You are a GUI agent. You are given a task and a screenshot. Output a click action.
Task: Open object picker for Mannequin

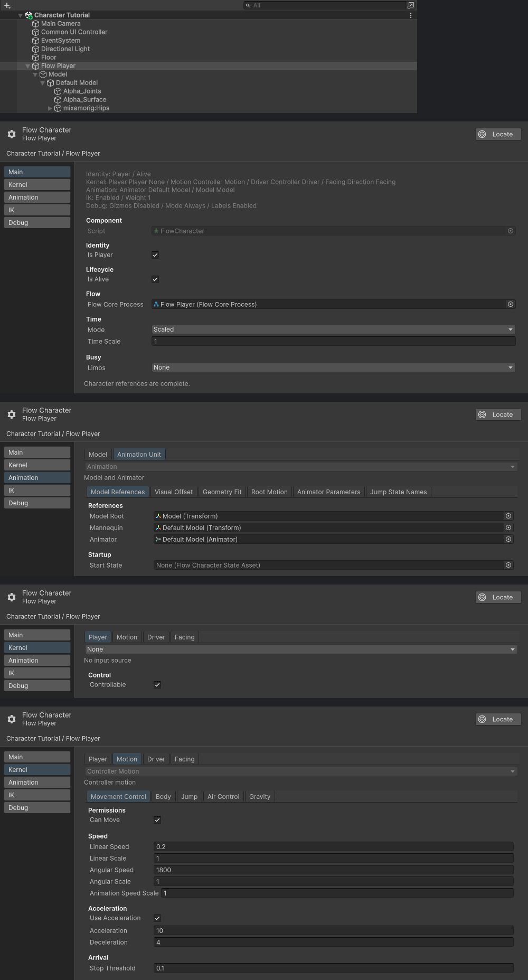(508, 527)
